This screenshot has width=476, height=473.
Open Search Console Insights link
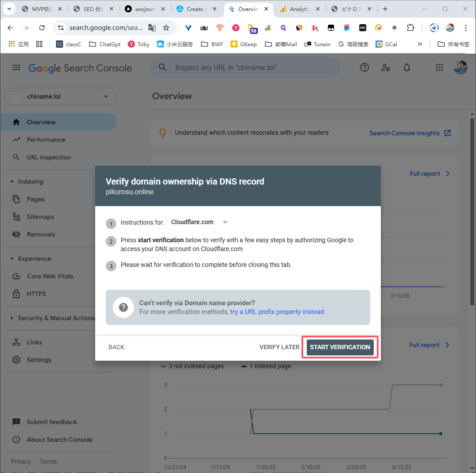click(410, 133)
